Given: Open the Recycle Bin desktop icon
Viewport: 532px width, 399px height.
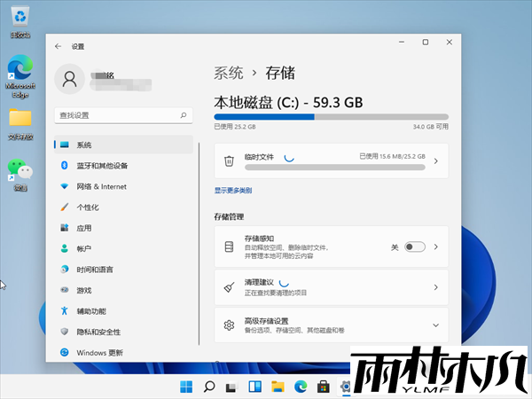Looking at the screenshot, I should [x=20, y=20].
